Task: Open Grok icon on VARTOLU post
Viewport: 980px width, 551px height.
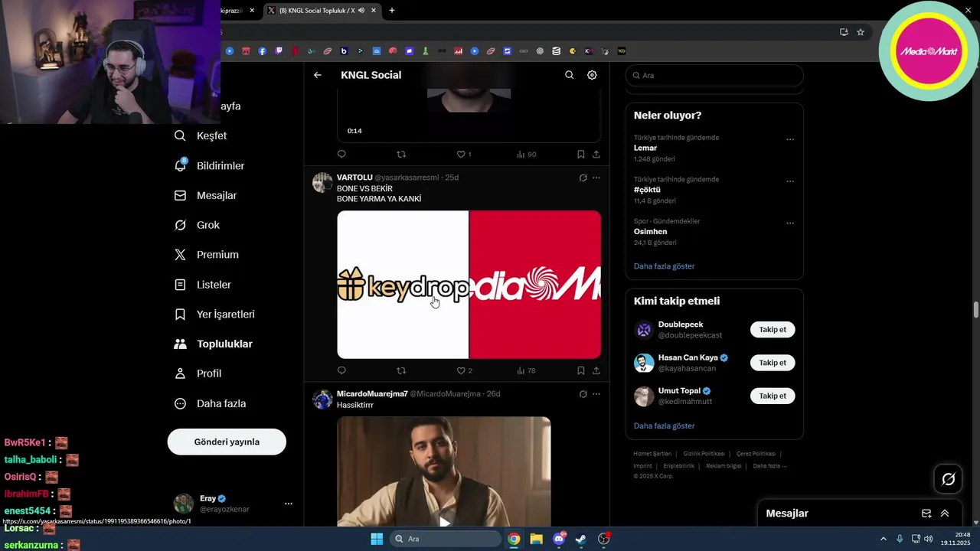Action: [x=583, y=178]
